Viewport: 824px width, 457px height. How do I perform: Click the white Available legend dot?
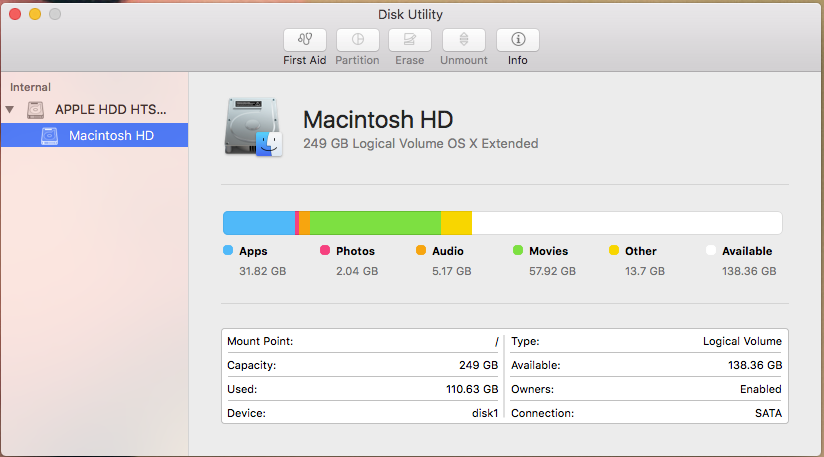pyautogui.click(x=710, y=250)
